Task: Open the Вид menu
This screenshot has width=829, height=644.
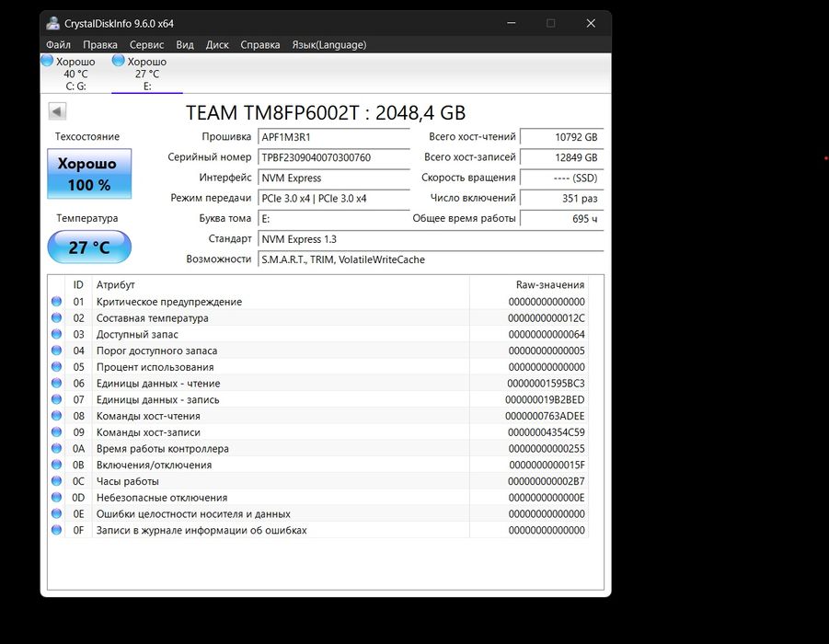Action: (185, 45)
